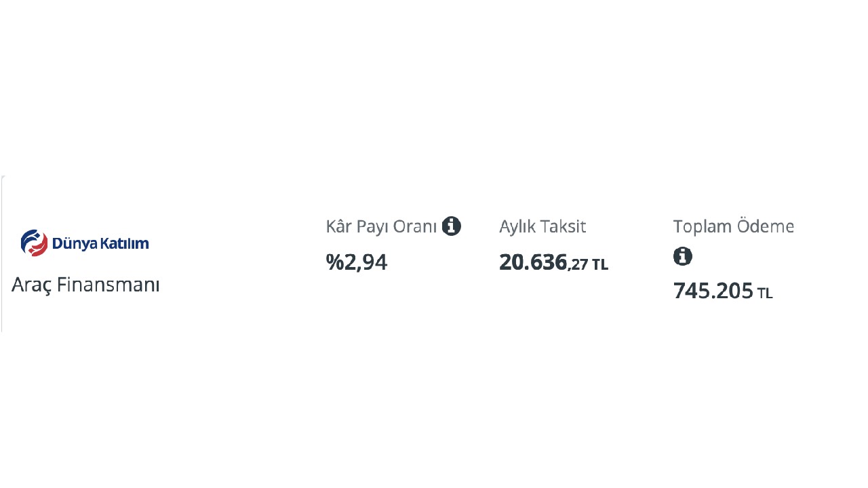Click the Kâr Payı Oranı label
This screenshot has height=488, width=868.
(x=381, y=226)
